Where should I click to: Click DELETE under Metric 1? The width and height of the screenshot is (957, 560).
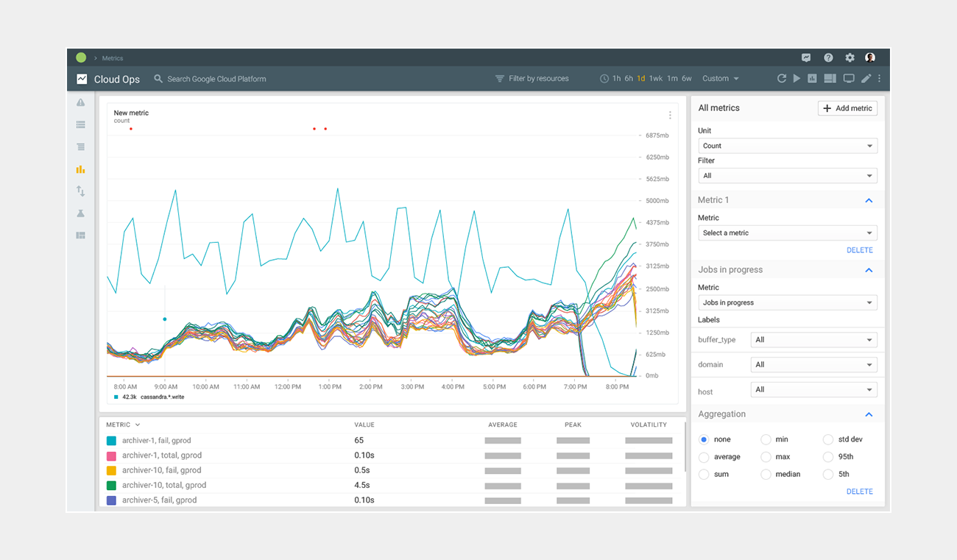[x=859, y=250]
